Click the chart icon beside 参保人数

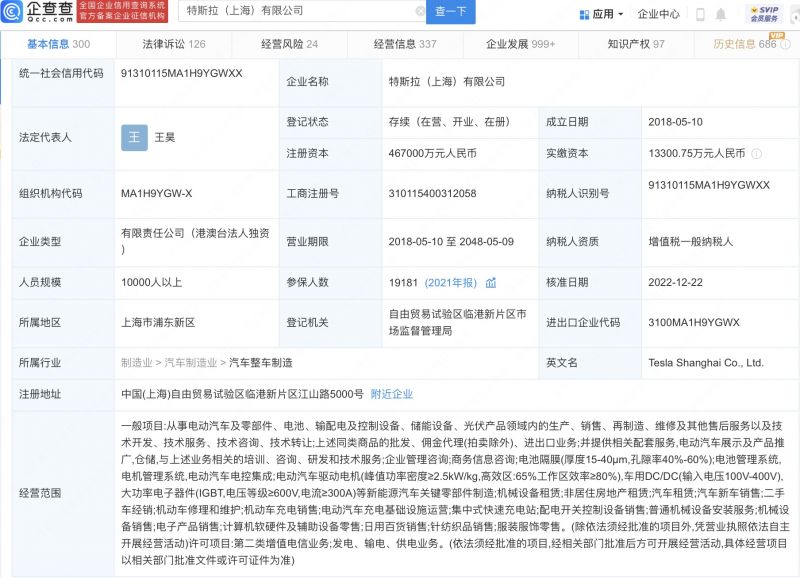(x=490, y=282)
